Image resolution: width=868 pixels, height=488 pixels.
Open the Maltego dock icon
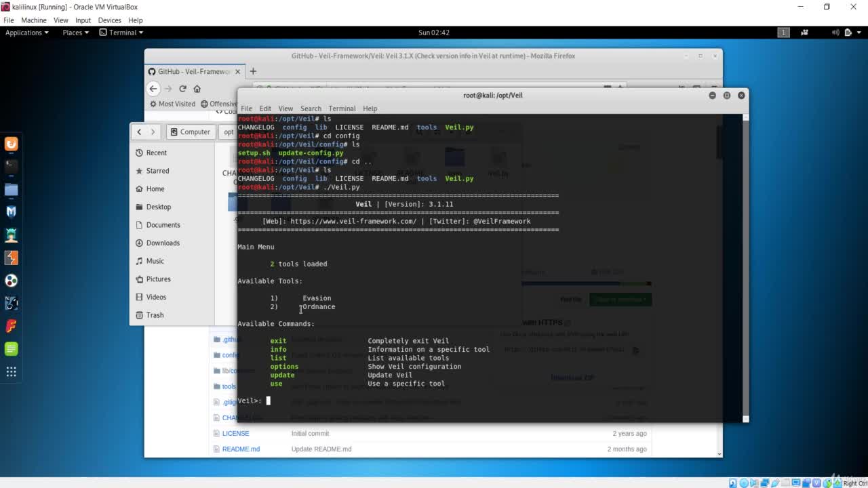click(x=11, y=281)
